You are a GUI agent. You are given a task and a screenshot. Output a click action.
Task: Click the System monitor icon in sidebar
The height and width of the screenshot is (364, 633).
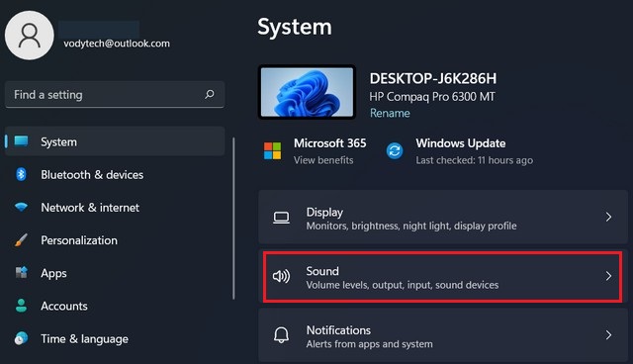coord(21,141)
